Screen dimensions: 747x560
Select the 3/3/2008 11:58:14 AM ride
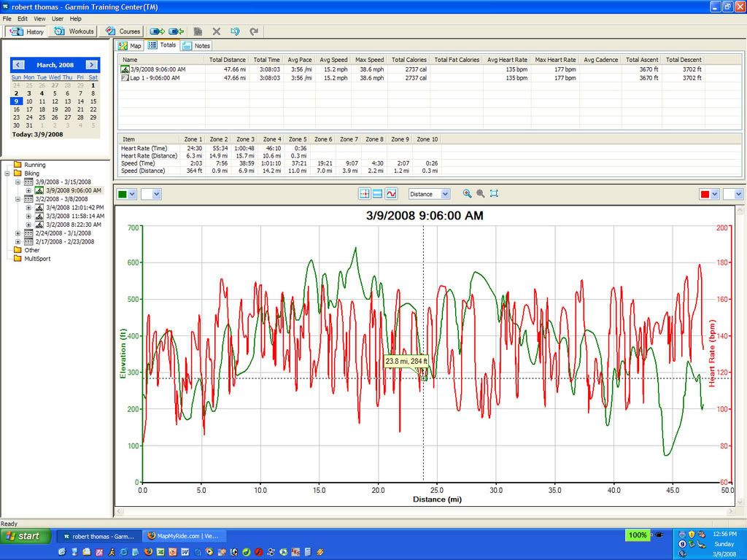[x=75, y=216]
